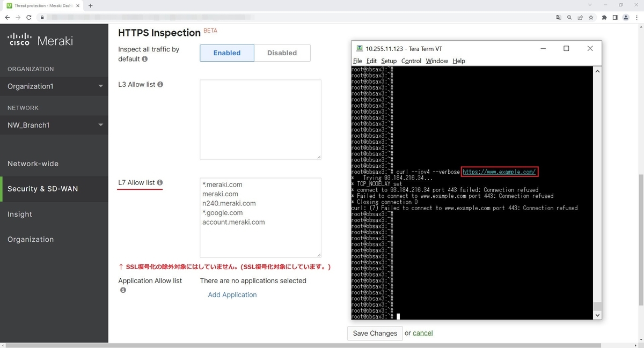
Task: Enable HTTPS inspection for all traffic
Action: [226, 53]
